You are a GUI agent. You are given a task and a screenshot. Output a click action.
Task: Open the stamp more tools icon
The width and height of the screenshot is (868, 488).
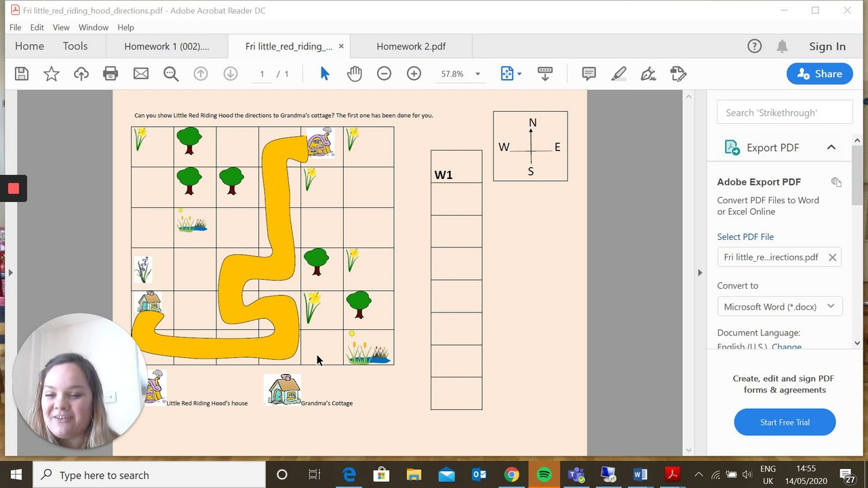point(678,74)
